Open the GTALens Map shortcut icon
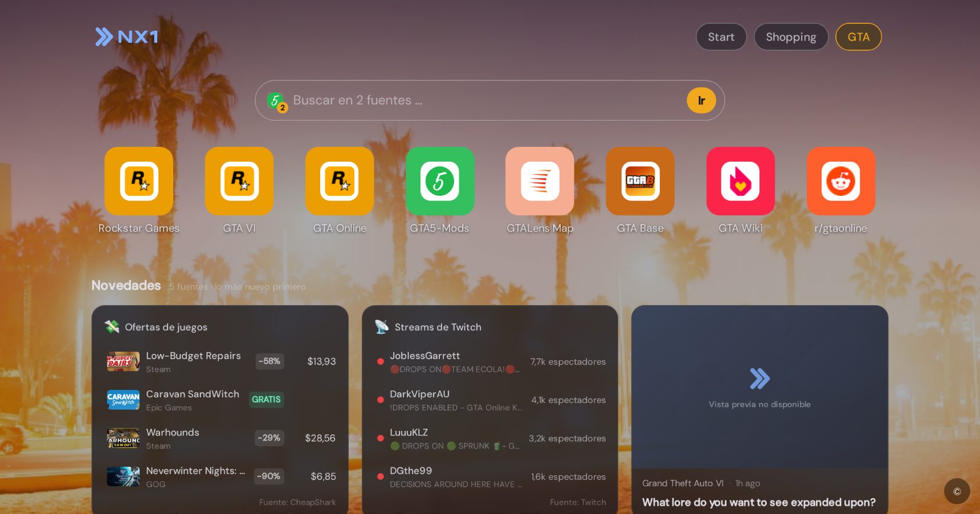 coord(540,181)
